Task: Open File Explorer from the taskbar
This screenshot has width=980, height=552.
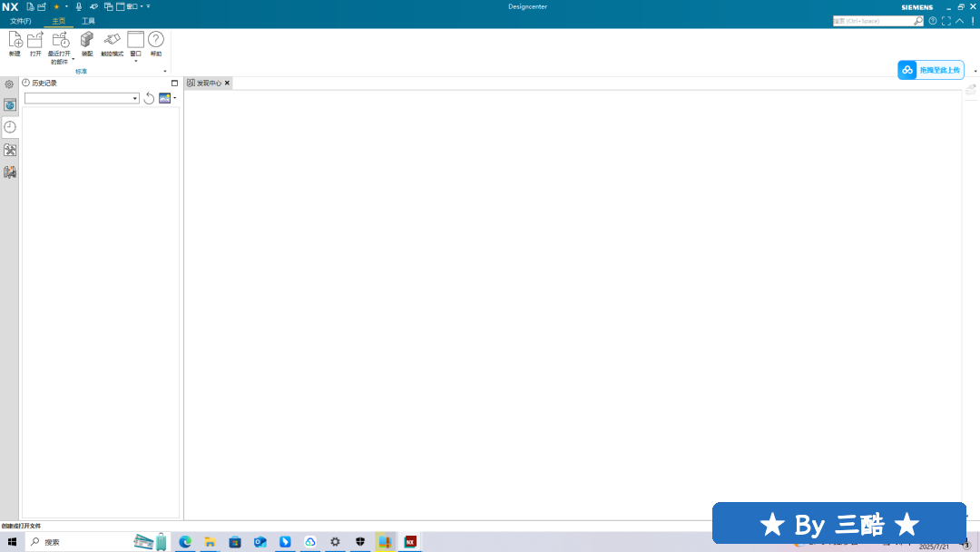Action: pyautogui.click(x=210, y=542)
